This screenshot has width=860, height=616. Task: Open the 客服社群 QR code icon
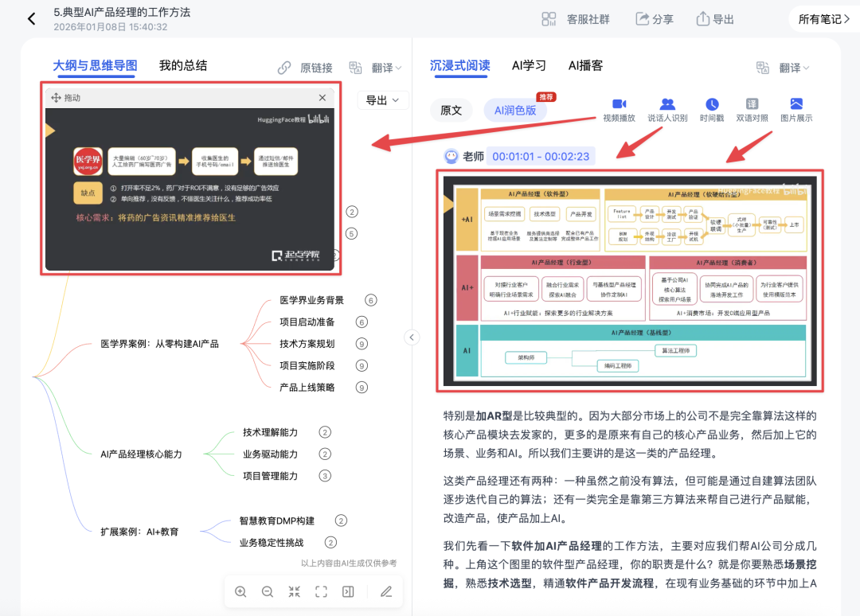coord(549,19)
